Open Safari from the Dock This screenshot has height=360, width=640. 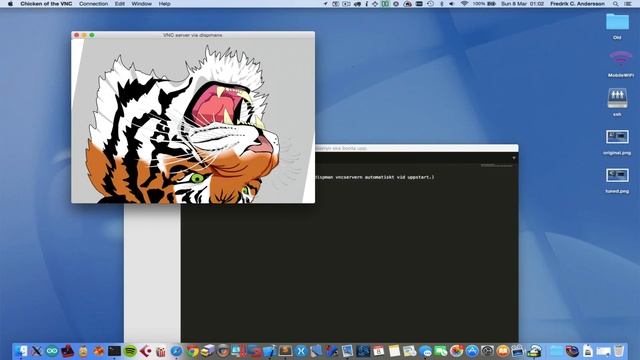(x=176, y=351)
